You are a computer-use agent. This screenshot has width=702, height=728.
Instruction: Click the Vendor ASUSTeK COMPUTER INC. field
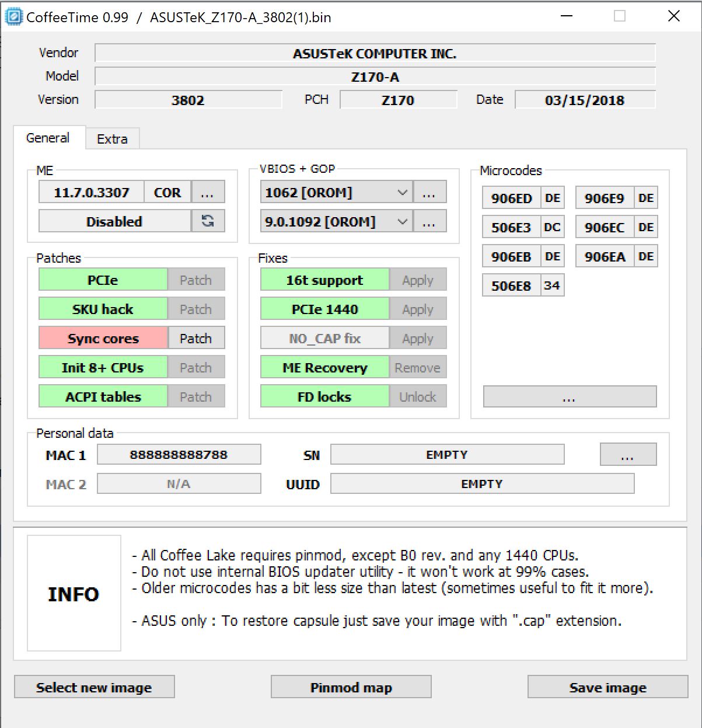[375, 53]
